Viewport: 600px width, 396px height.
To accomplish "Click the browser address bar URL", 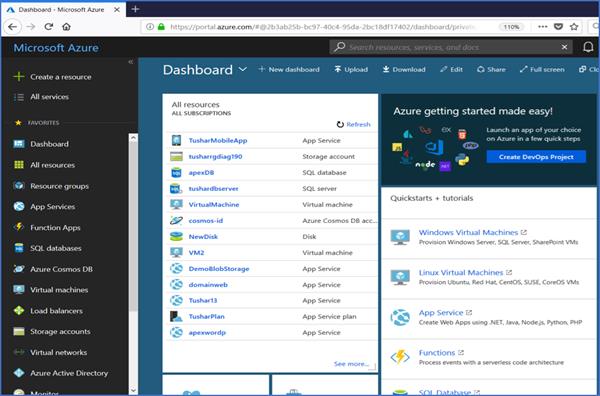I will [x=323, y=27].
